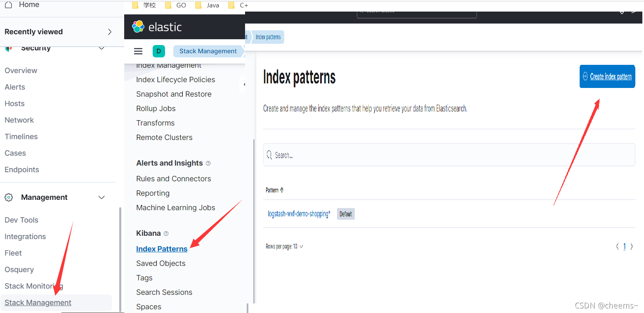Sort by the Pattern column header
Image resolution: width=644 pixels, height=313 pixels.
(274, 190)
